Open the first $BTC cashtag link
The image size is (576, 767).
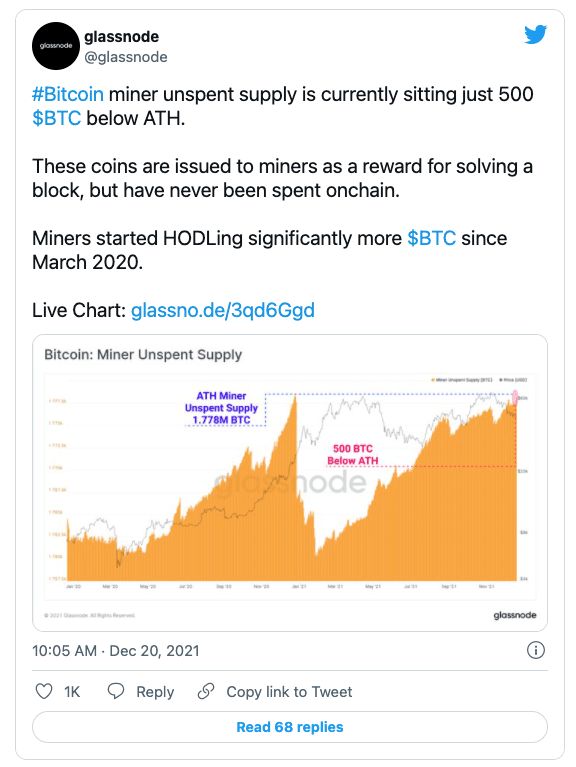57,118
